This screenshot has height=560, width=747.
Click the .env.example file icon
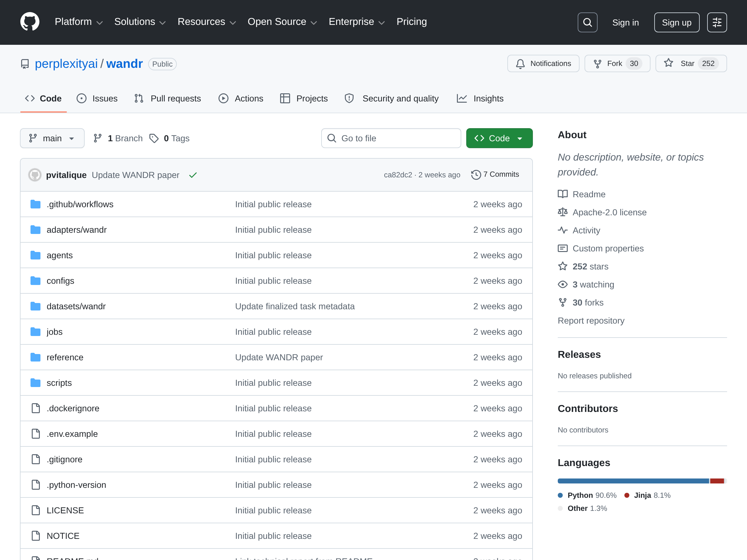pos(35,434)
